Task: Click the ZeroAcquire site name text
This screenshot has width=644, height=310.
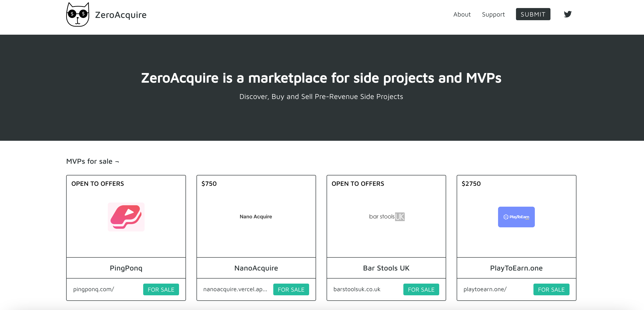Action: [x=121, y=15]
